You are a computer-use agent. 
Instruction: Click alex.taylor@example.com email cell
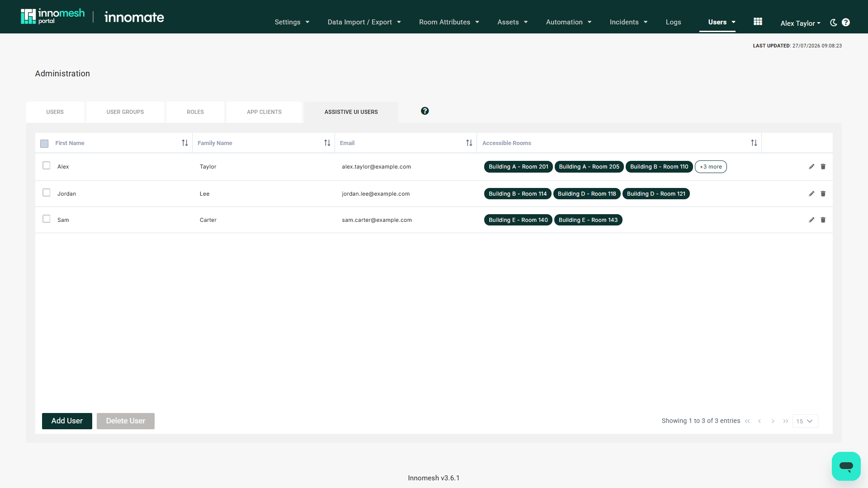pos(376,167)
